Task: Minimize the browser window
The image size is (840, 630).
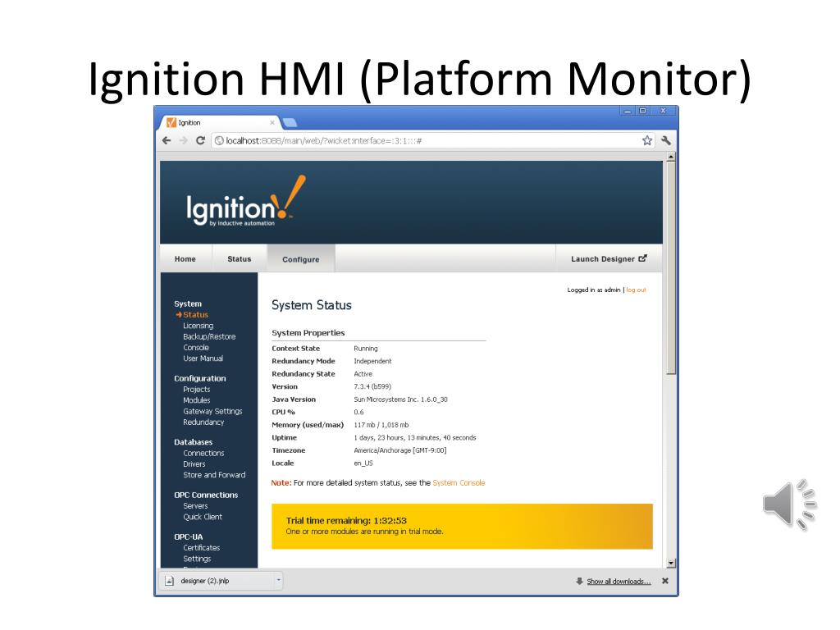Action: 628,111
